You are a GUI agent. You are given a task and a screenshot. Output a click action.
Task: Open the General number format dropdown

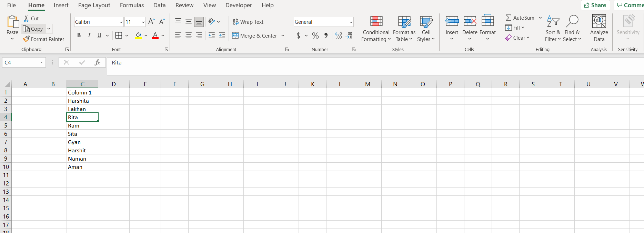point(351,22)
